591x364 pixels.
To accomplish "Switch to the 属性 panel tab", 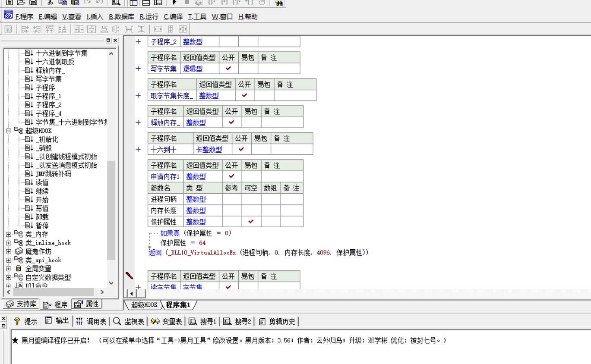I will (x=86, y=304).
